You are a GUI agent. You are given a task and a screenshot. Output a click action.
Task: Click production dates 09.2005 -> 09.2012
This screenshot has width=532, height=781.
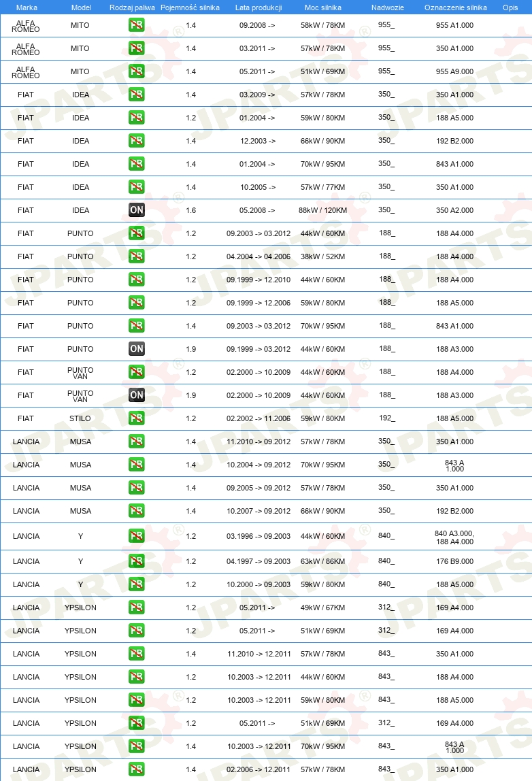[259, 488]
